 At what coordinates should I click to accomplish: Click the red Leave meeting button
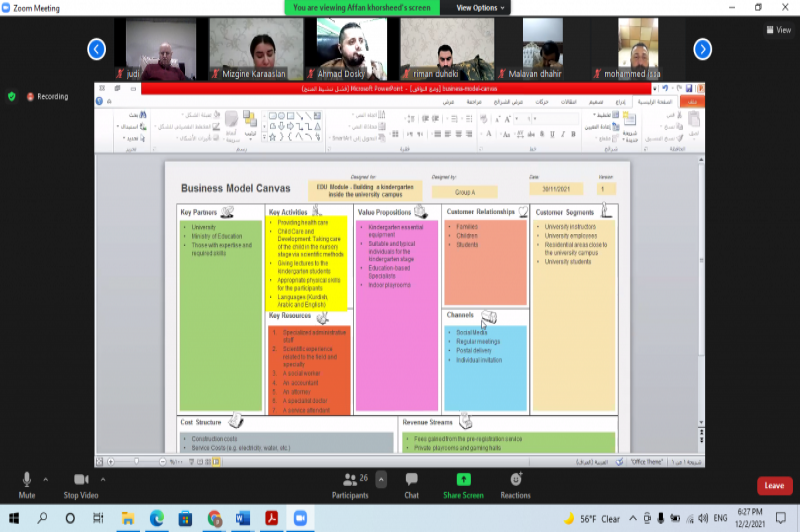773,485
